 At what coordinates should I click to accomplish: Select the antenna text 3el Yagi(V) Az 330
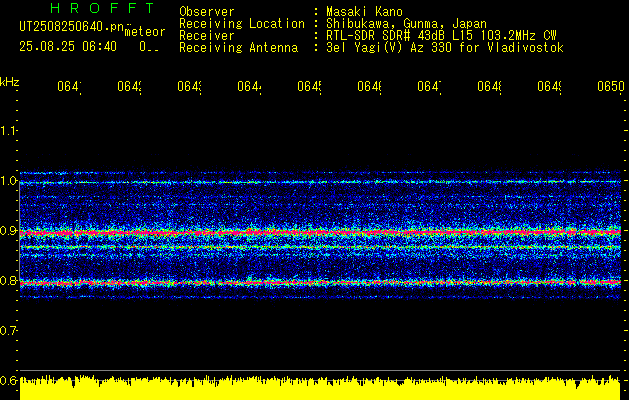pyautogui.click(x=387, y=48)
